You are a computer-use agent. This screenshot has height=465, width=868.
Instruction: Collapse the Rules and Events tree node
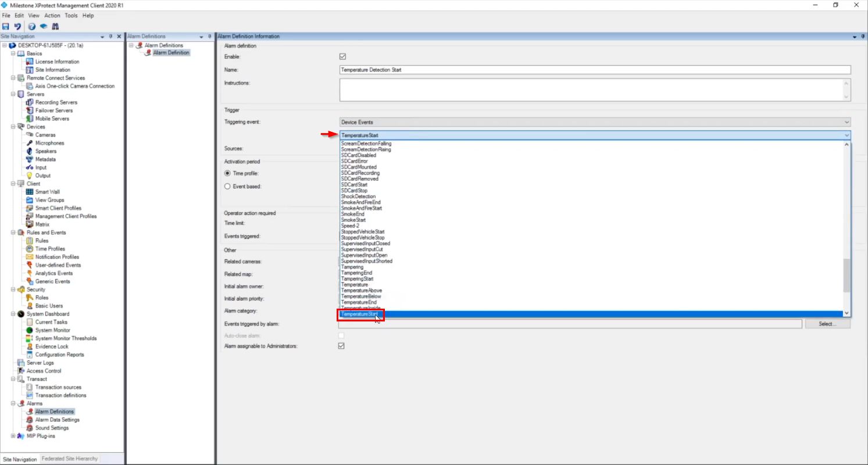point(13,233)
